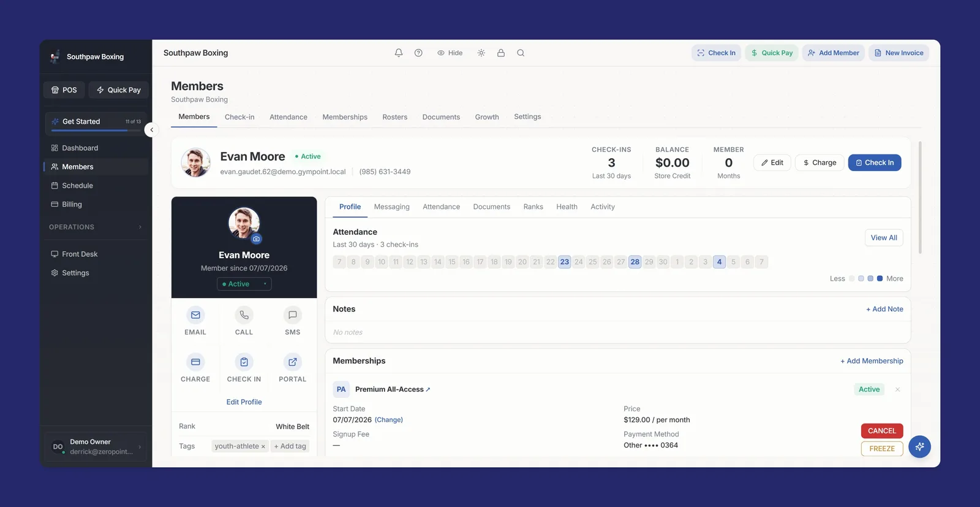980x507 pixels.
Task: Go to Dashboard in the sidebar
Action: [x=97, y=148]
